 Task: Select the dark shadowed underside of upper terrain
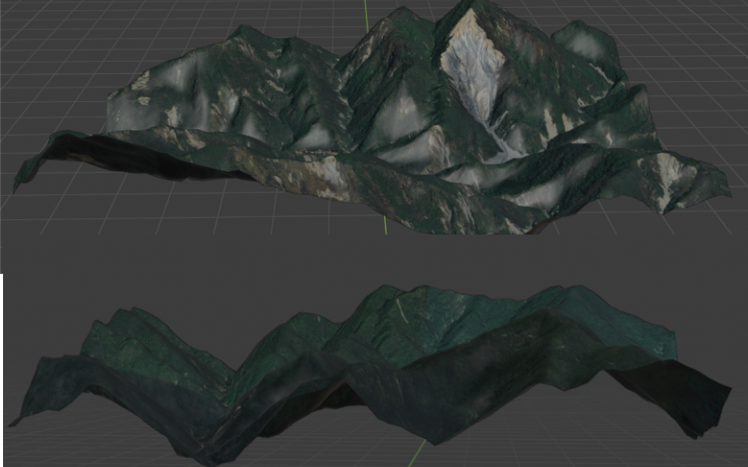pyautogui.click(x=130, y=160)
